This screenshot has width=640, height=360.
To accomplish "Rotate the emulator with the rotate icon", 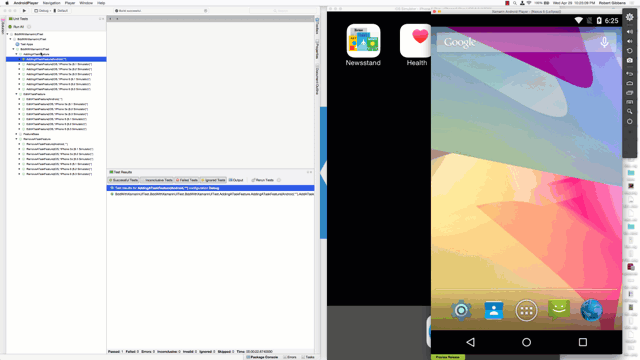I will [630, 51].
